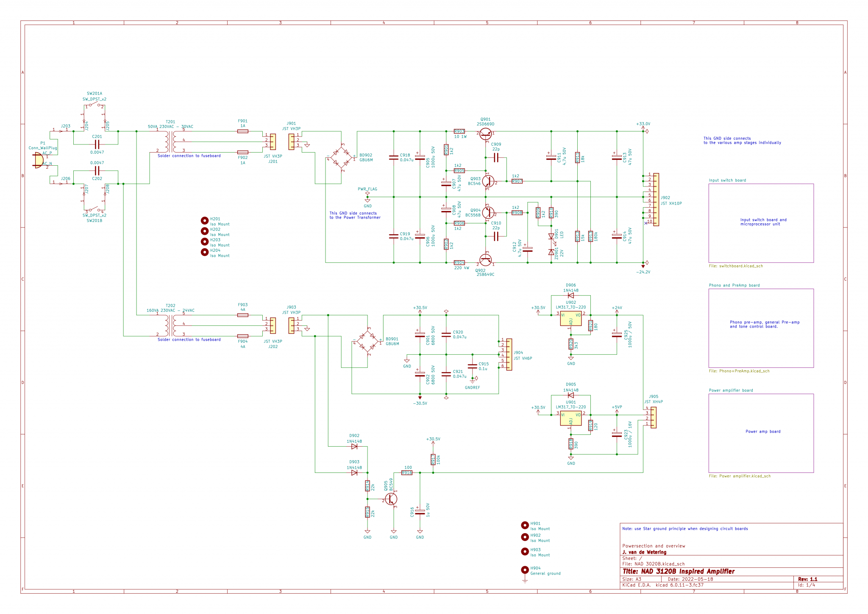This screenshot has width=868, height=614.
Task: Select bridge rectifier BD902 GBU6M
Action: click(x=341, y=157)
